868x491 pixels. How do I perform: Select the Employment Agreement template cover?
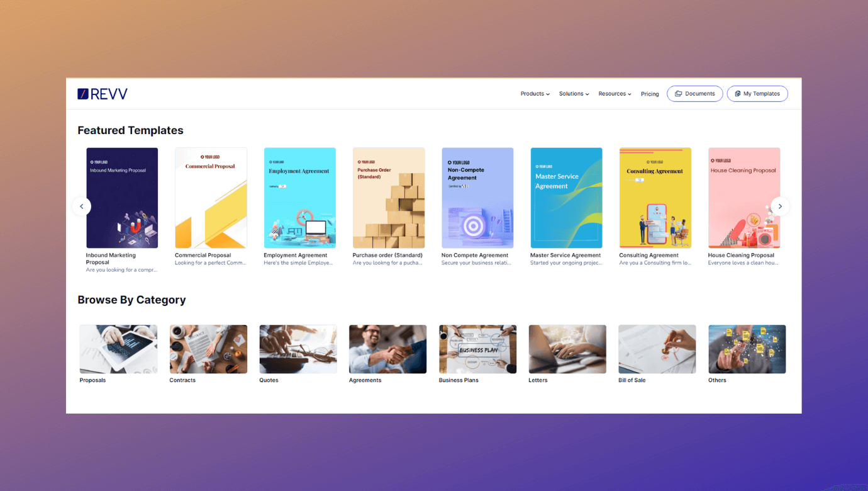[x=299, y=198]
